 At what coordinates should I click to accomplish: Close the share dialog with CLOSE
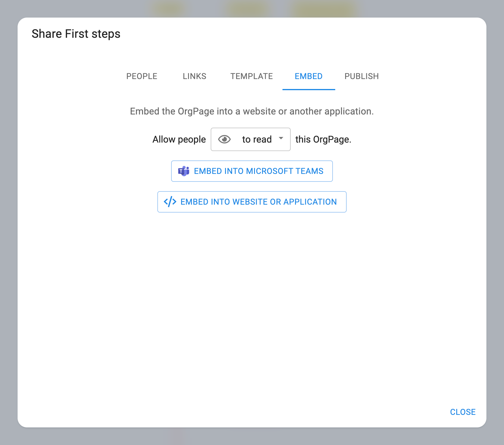point(463,412)
